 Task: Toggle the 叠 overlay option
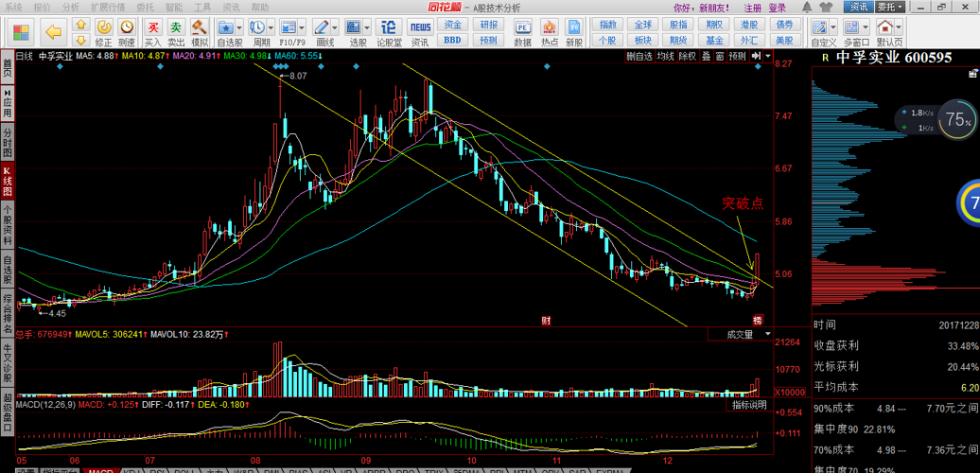pyautogui.click(x=707, y=56)
